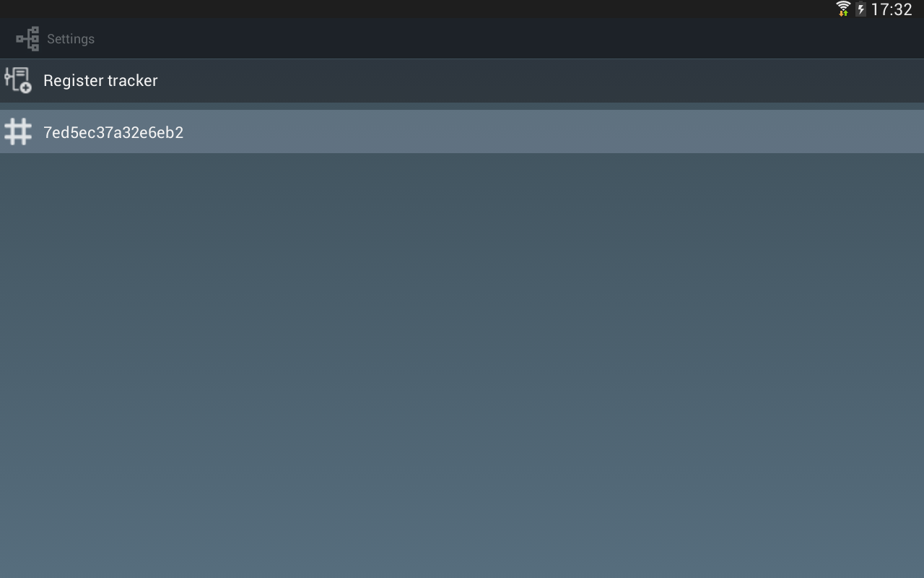Click the 17:32 clock in status bar
Image resolution: width=924 pixels, height=578 pixels.
point(892,9)
